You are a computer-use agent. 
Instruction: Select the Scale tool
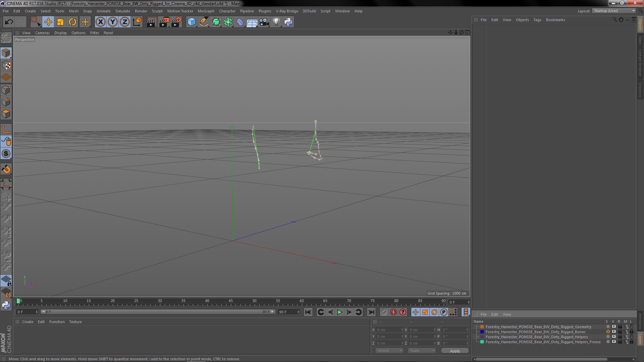[x=60, y=22]
